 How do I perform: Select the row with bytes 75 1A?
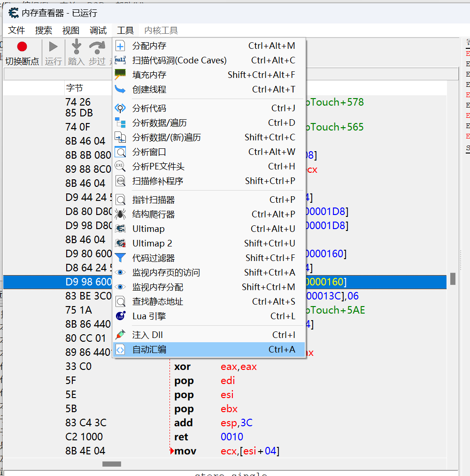(x=225, y=310)
